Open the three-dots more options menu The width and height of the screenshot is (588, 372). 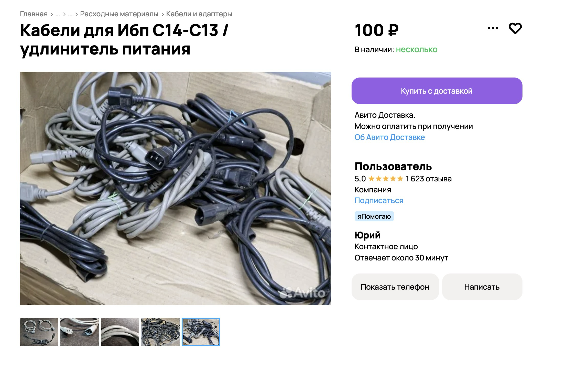493,28
